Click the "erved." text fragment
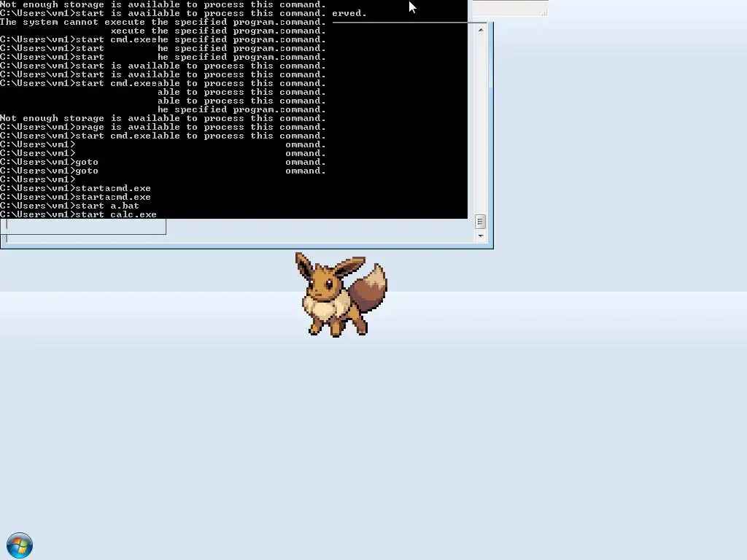This screenshot has height=560, width=747. [349, 13]
